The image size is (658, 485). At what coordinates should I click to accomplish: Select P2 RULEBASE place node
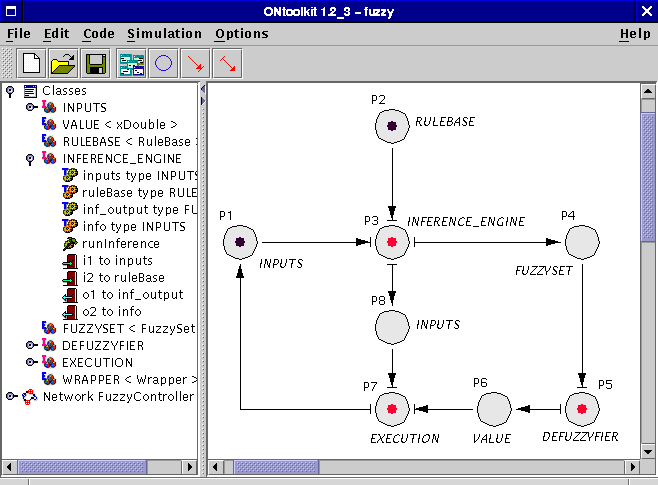(x=392, y=126)
